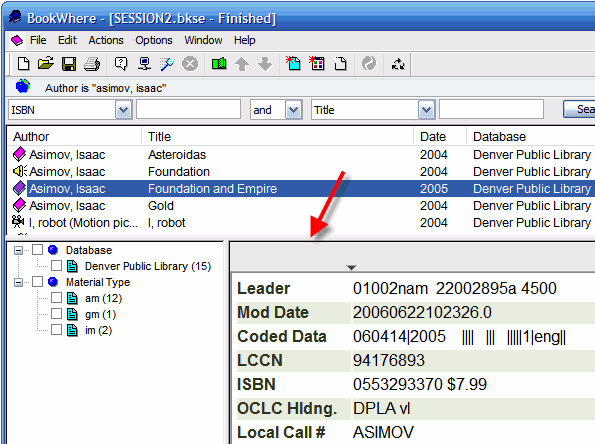Click the Mod Date value 20060622102326.0
Screen dimensions: 595x444
click(422, 312)
